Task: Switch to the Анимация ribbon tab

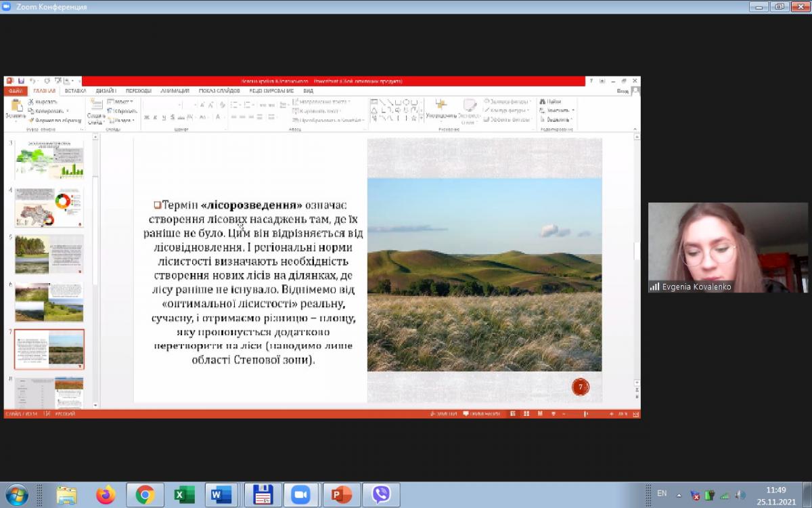Action: [x=175, y=91]
